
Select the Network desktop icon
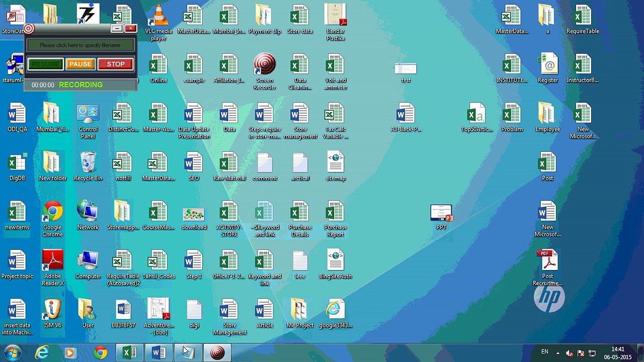click(x=88, y=216)
